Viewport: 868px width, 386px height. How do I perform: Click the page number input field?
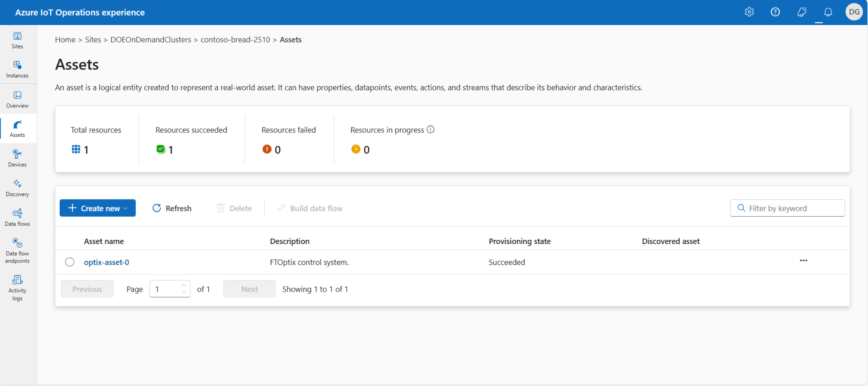click(170, 289)
